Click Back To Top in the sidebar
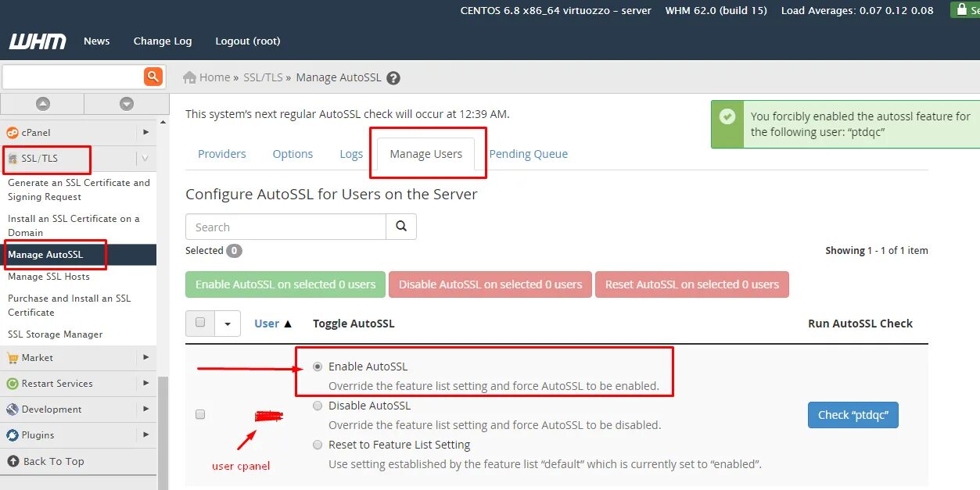 click(53, 461)
